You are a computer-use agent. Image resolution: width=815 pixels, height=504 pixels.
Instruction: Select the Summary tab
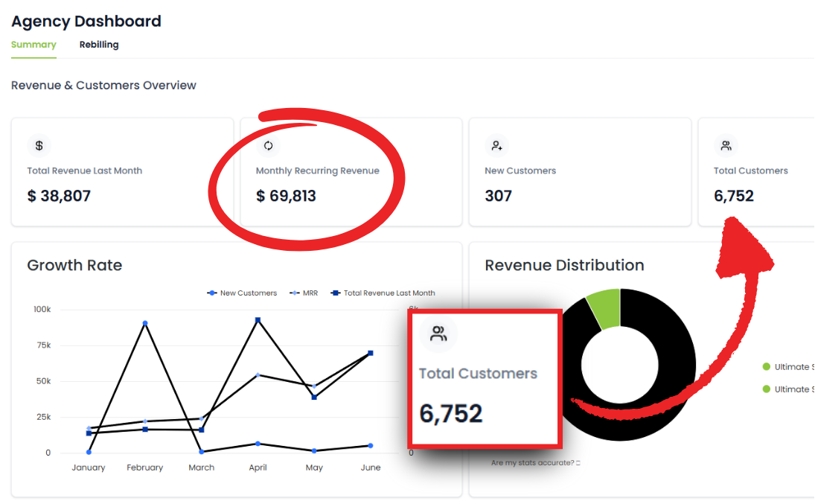[x=33, y=45]
